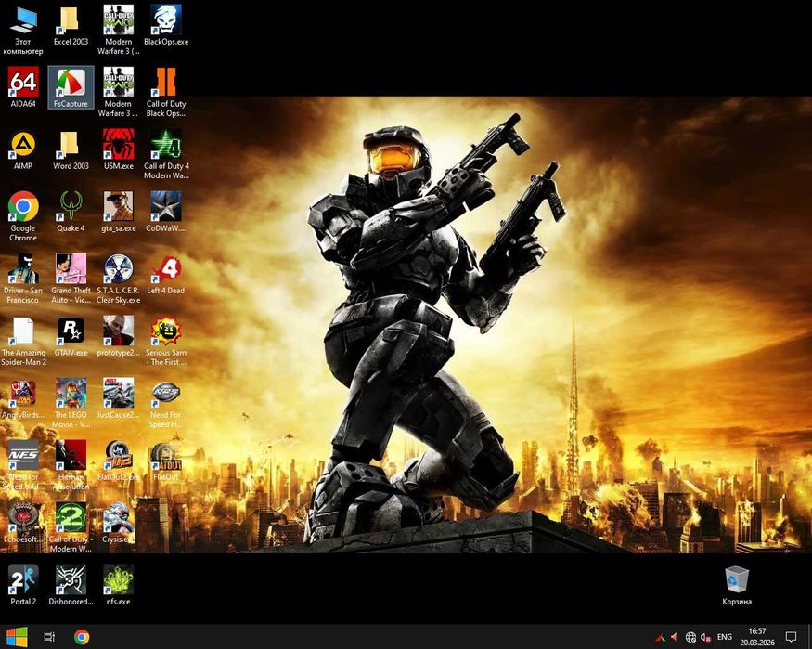Launch the Quake 4 shortcut
Image resolution: width=812 pixels, height=649 pixels.
71,213
